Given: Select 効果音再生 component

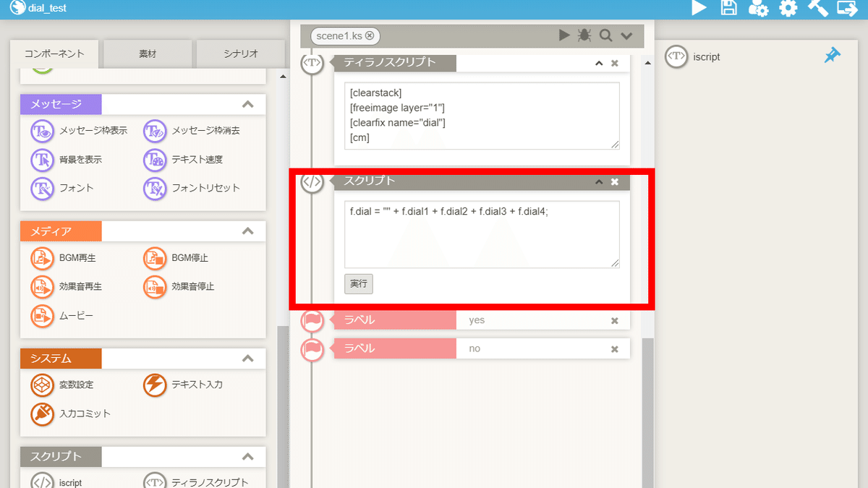Looking at the screenshot, I should pyautogui.click(x=67, y=286).
